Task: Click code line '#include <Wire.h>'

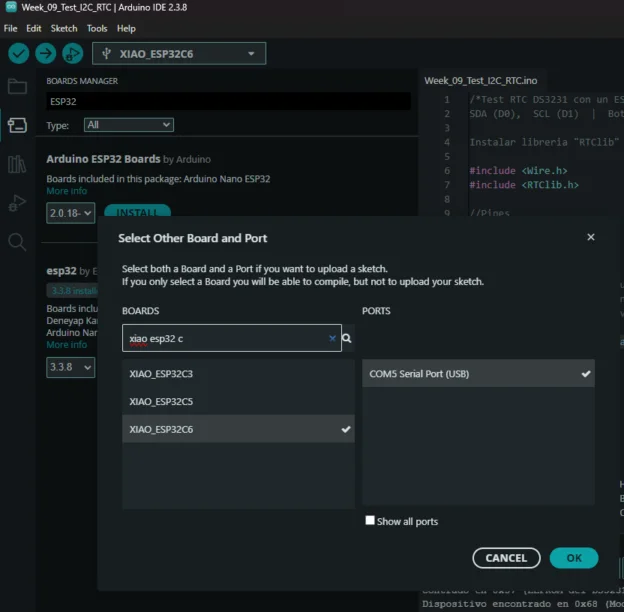Action: point(518,171)
